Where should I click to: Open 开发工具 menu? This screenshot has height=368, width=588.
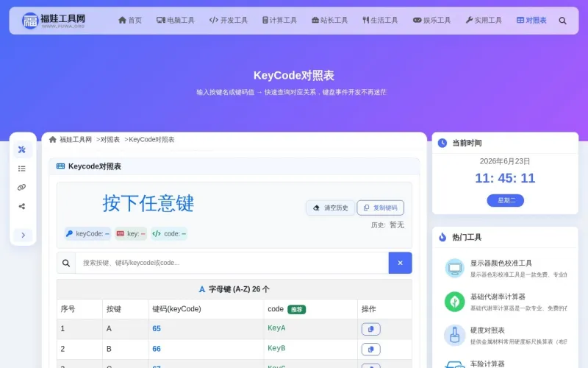click(229, 21)
